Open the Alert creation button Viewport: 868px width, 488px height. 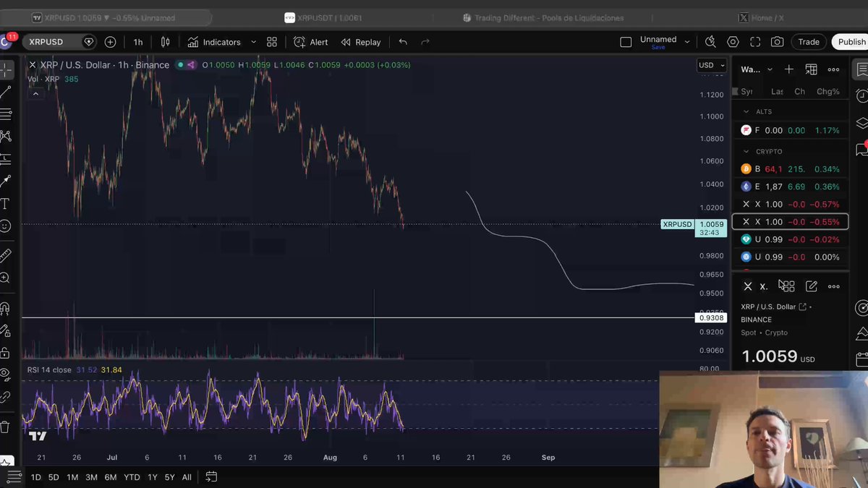pyautogui.click(x=311, y=42)
